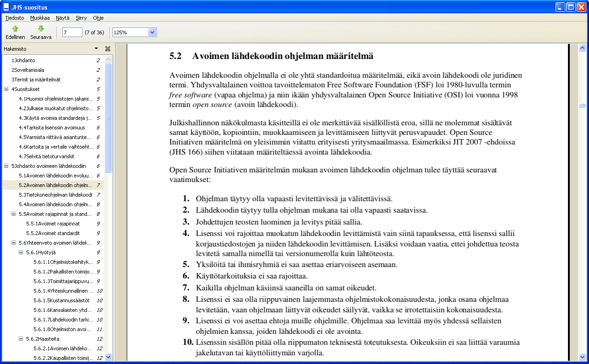Click document scrollbar up arrow
589x364 pixels.
(x=583, y=47)
